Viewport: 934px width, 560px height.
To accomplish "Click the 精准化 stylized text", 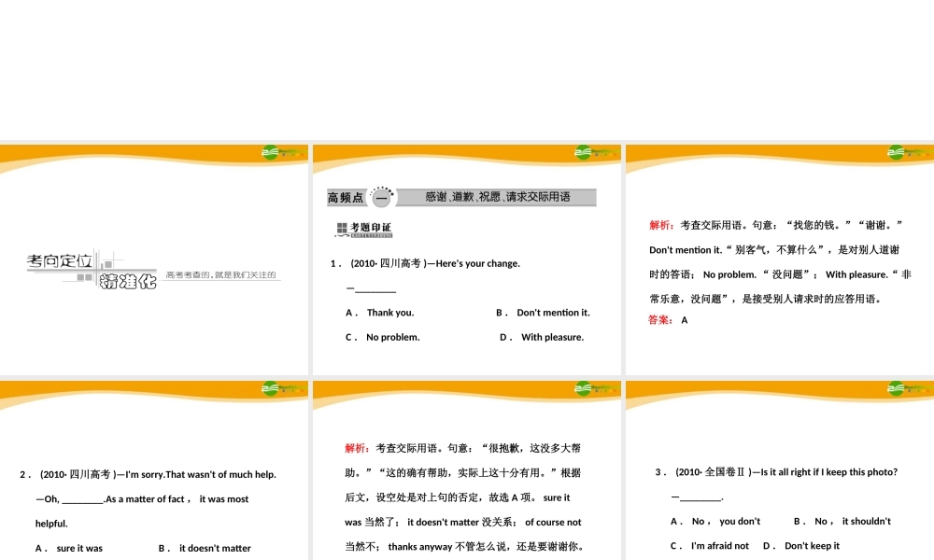I will (128, 281).
